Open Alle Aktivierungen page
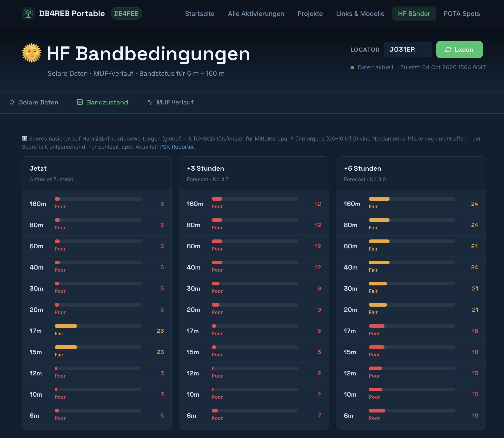The image size is (504, 438). 256,14
